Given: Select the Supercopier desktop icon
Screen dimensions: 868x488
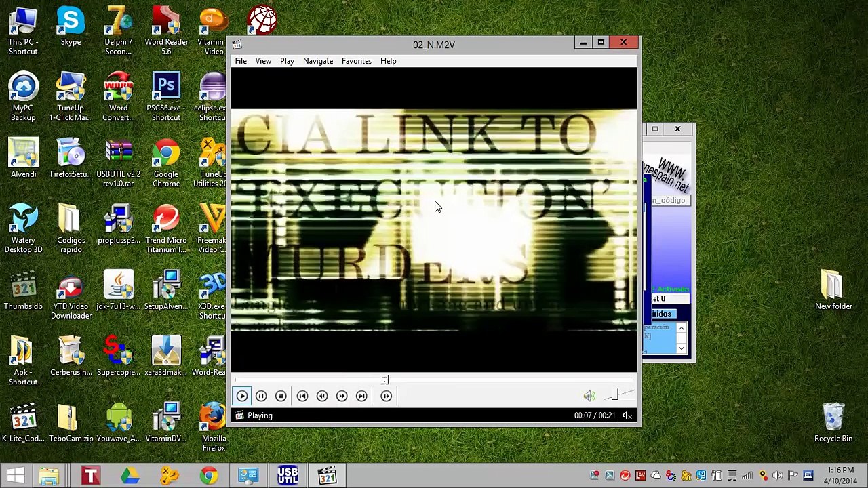Looking at the screenshot, I should [x=119, y=357].
